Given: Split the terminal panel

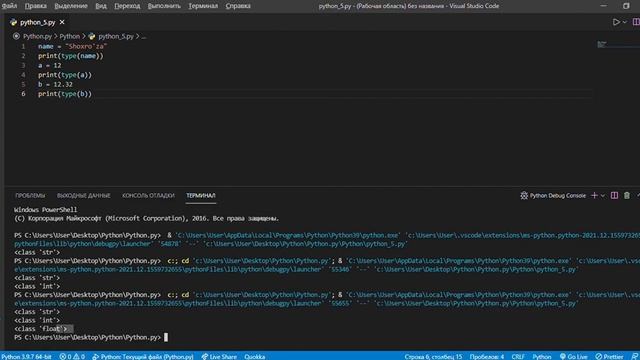Looking at the screenshot, I should click(614, 196).
